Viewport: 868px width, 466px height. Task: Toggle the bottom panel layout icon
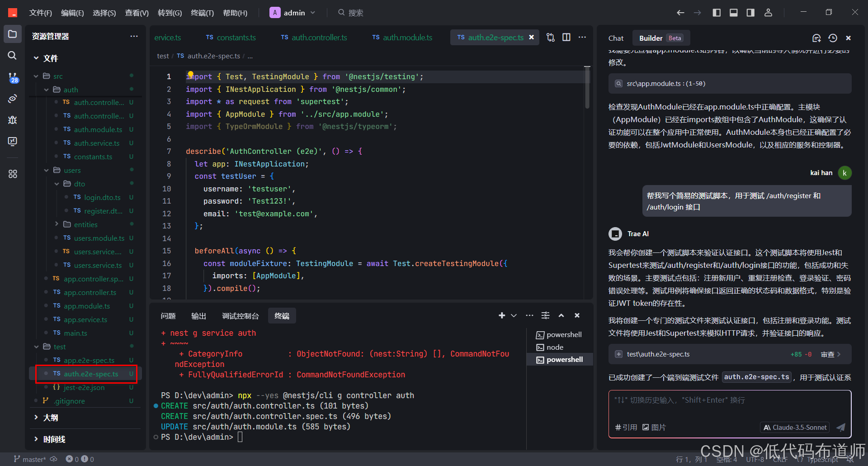click(x=734, y=13)
